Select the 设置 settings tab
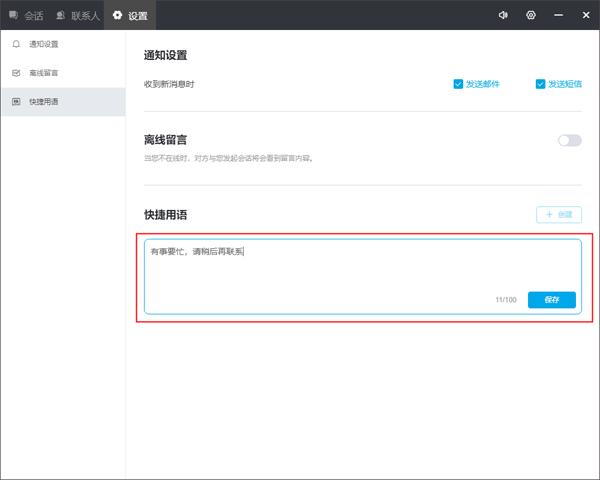 coord(130,15)
